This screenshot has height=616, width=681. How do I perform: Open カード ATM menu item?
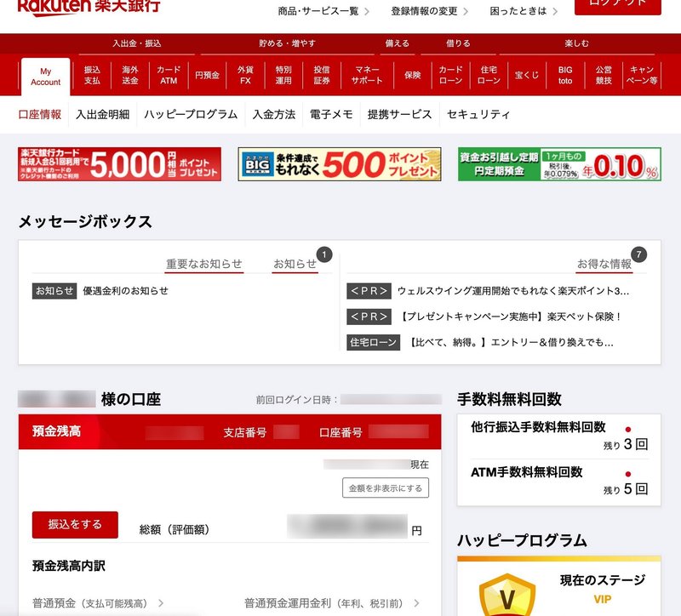[x=169, y=75]
